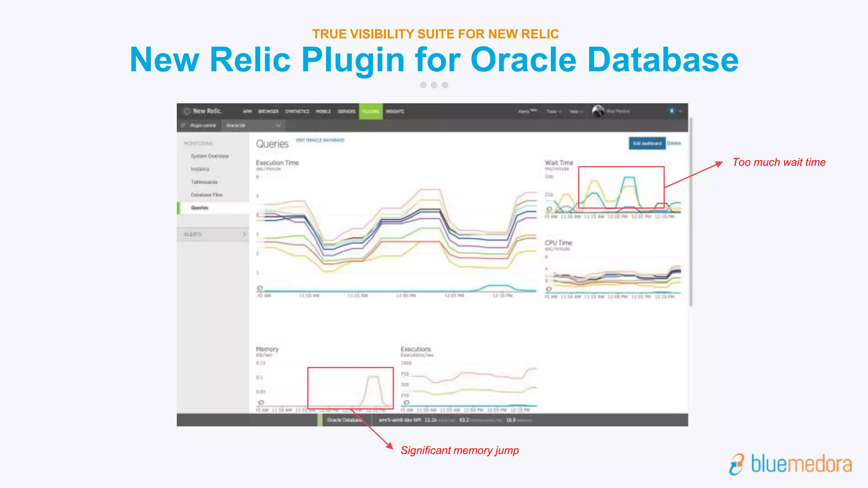Click the Wait Time chart title
This screenshot has height=488, width=868.
[559, 163]
